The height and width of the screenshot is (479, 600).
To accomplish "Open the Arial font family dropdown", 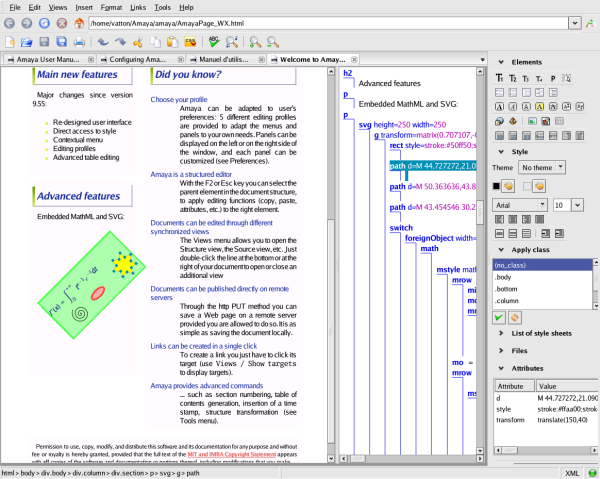I will [520, 204].
